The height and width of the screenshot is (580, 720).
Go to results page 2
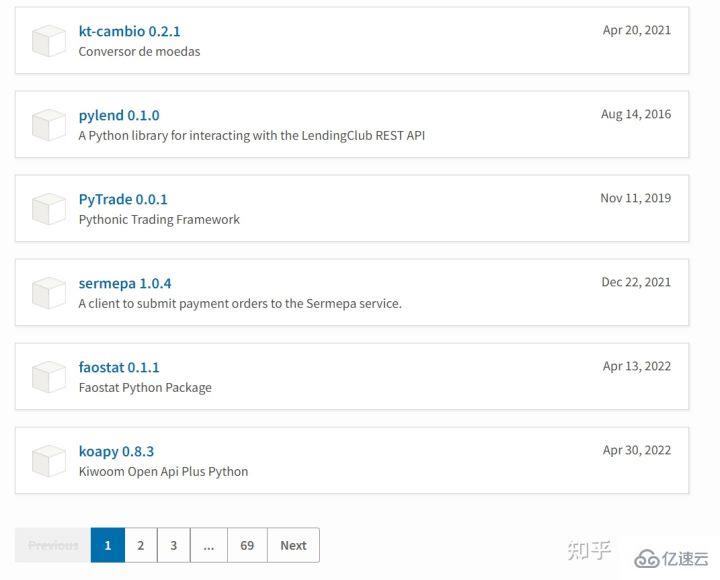[x=141, y=545]
